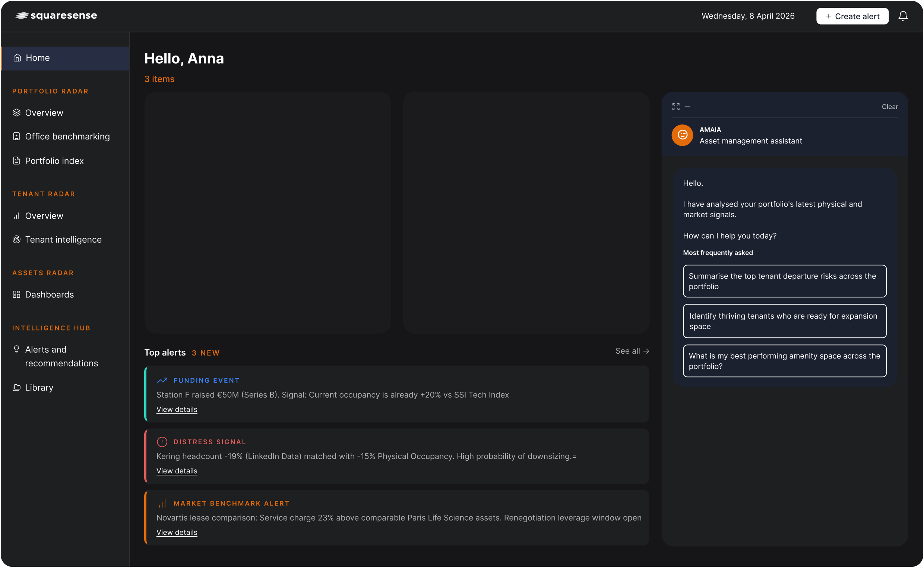The width and height of the screenshot is (924, 568).
Task: Minimize the AMAIA chat panel
Action: click(x=688, y=107)
